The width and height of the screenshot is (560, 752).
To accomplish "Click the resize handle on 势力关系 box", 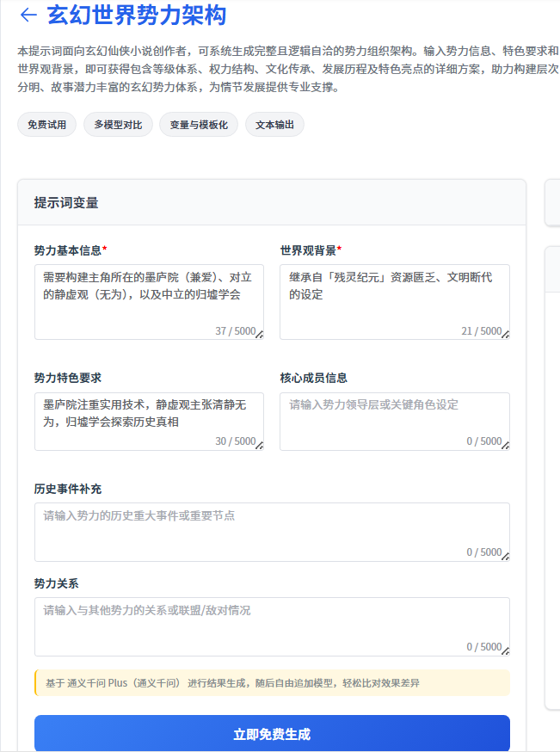I will coord(505,650).
